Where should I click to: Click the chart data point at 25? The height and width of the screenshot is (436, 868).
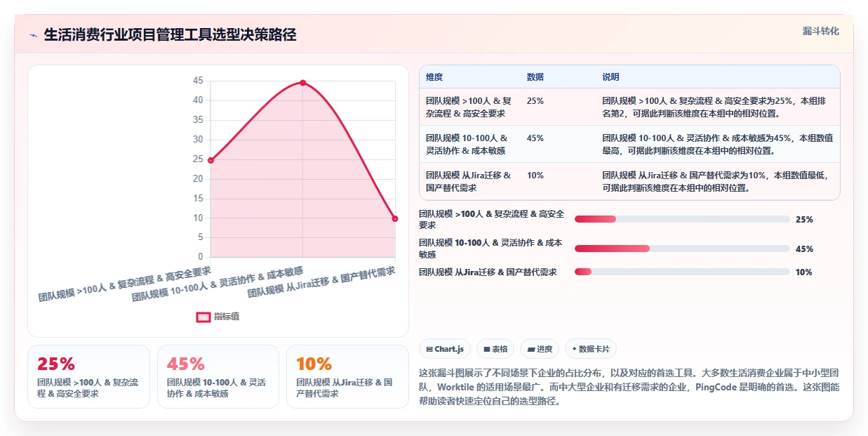pos(211,160)
